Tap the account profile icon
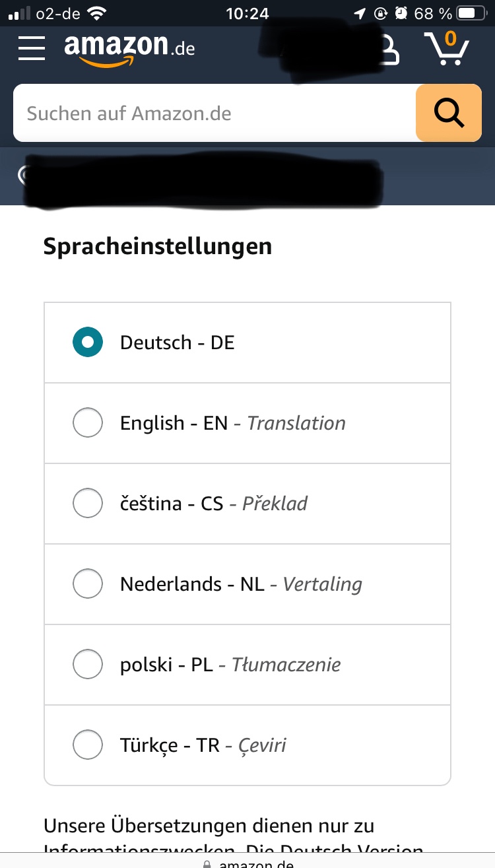This screenshot has height=868, width=495. (389, 50)
